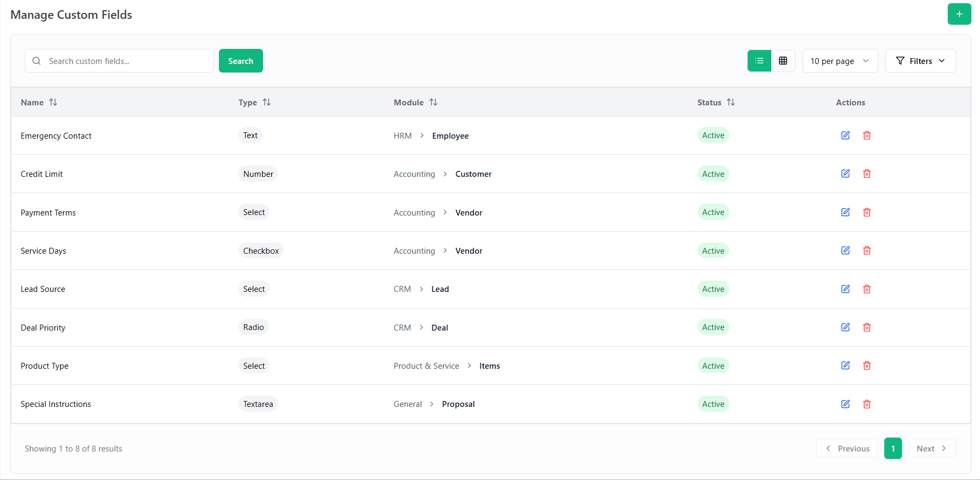
Task: Click the Number type badge
Action: (258, 174)
